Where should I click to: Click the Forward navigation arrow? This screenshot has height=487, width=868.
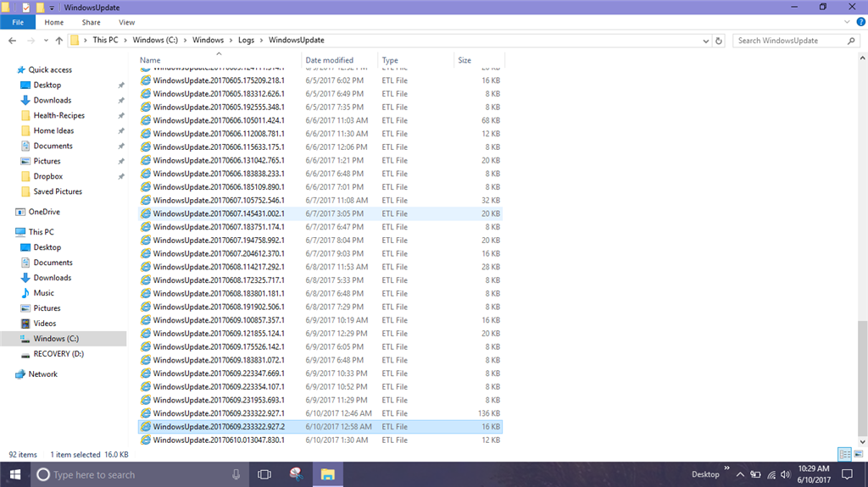pos(31,41)
